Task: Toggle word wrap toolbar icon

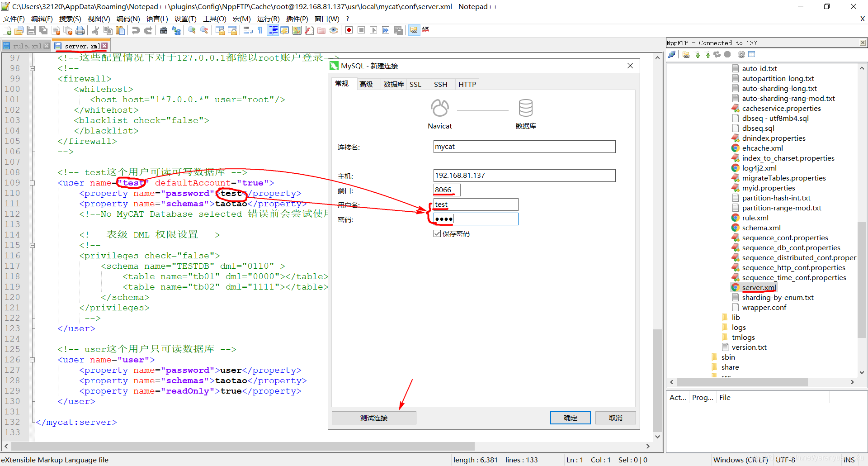Action: coord(248,30)
